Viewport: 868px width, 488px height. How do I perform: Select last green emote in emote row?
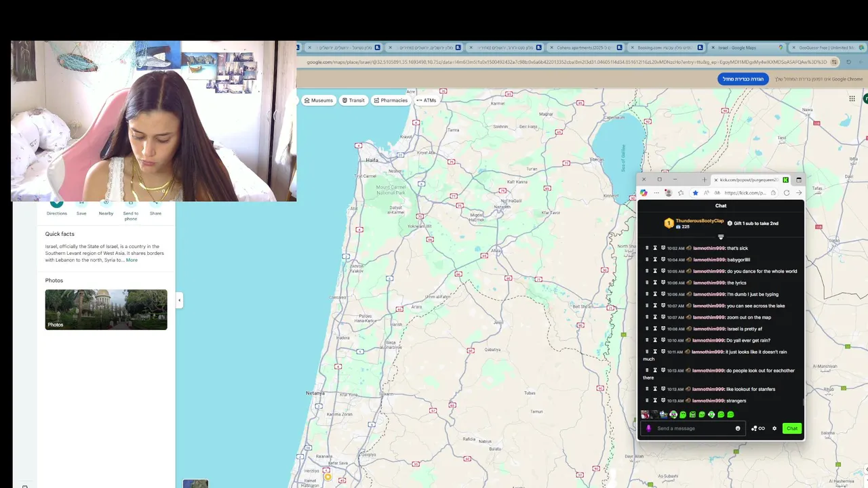point(730,415)
